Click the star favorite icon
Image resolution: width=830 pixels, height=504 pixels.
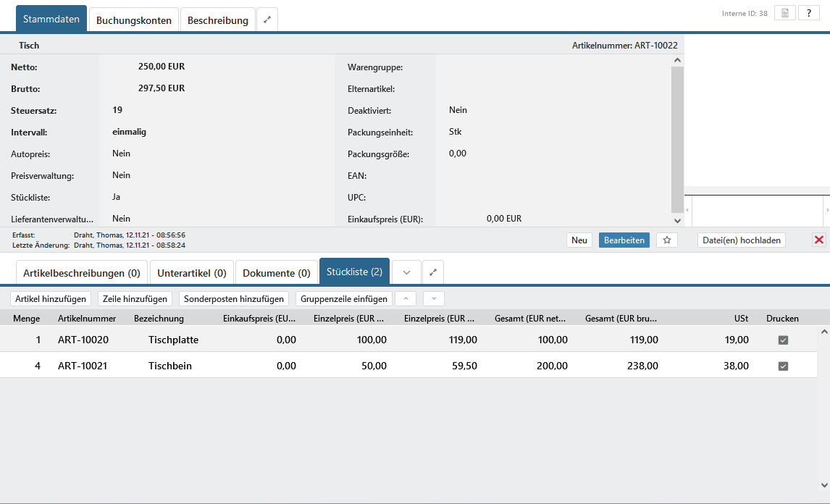tap(667, 240)
